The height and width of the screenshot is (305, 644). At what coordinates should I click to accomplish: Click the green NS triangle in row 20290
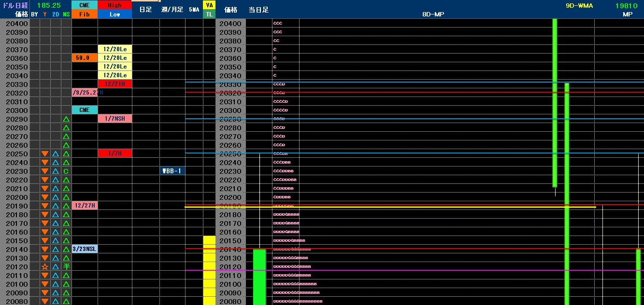pyautogui.click(x=66, y=119)
